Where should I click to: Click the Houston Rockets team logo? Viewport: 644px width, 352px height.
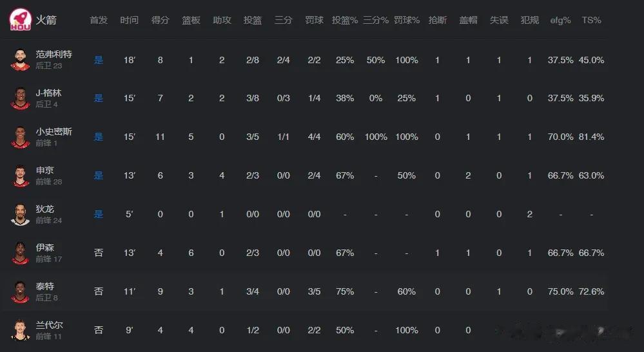pyautogui.click(x=21, y=19)
